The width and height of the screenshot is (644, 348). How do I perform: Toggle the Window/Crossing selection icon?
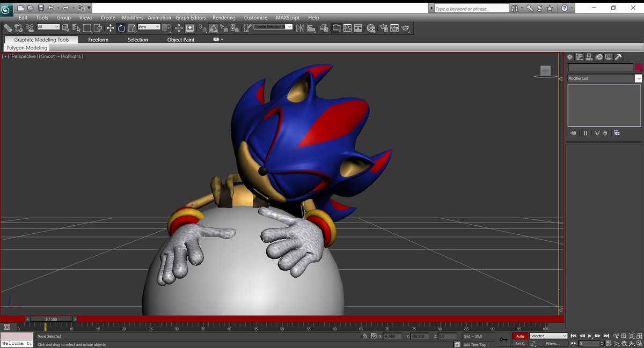tap(98, 27)
